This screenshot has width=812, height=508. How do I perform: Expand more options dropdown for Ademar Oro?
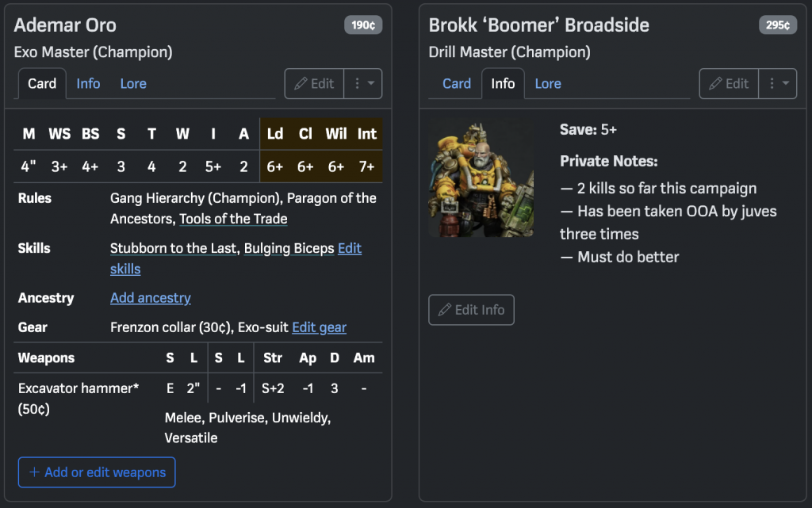pyautogui.click(x=363, y=83)
